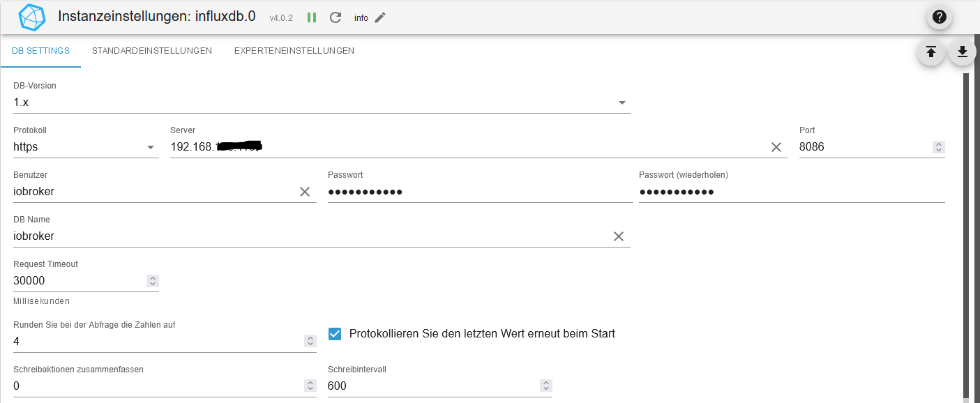Screen dimensions: 980x403
Task: Click the upload settings icon
Action: (930, 52)
